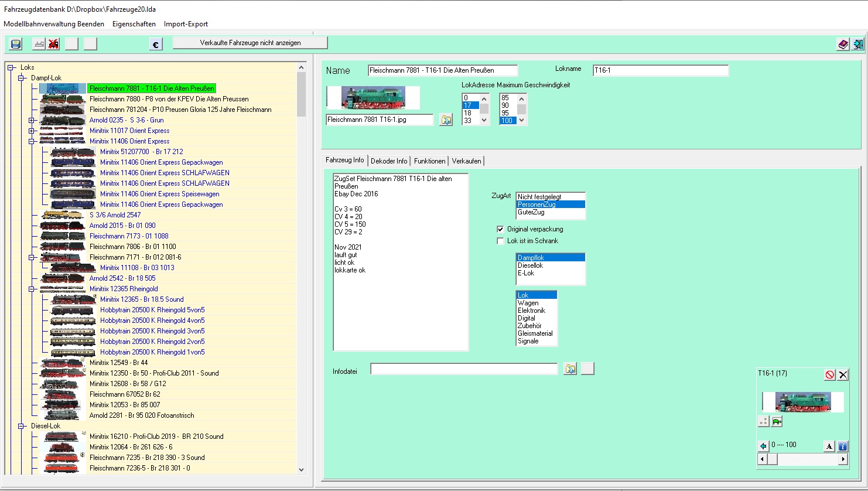Click thumbnail of Hobbytrain Rheingold 5von5
Viewport: 868px width, 491px height.
click(x=73, y=310)
